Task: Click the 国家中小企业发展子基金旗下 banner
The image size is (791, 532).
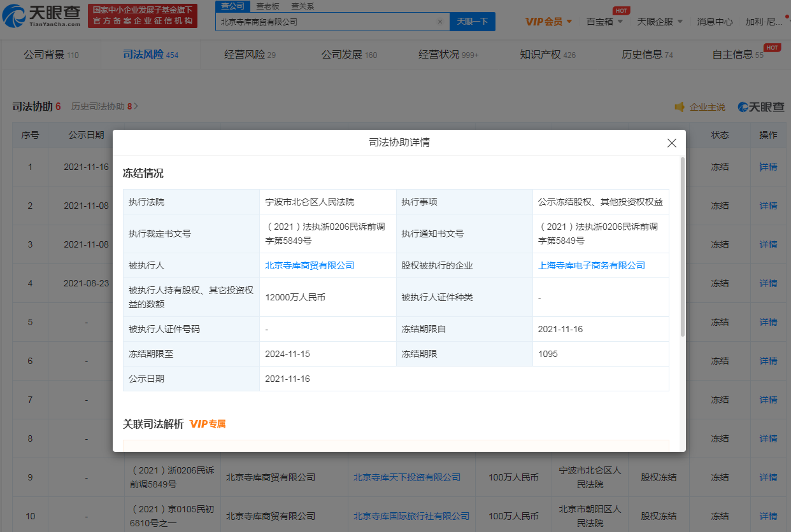Action: (141, 16)
